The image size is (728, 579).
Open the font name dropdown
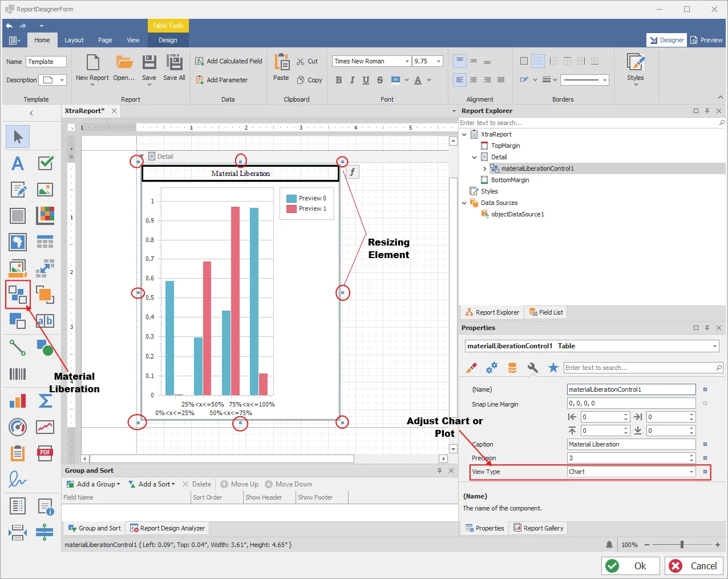click(407, 61)
